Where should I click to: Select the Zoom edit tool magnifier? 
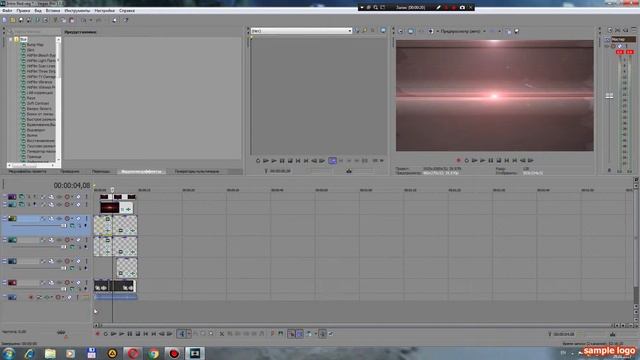click(x=211, y=334)
